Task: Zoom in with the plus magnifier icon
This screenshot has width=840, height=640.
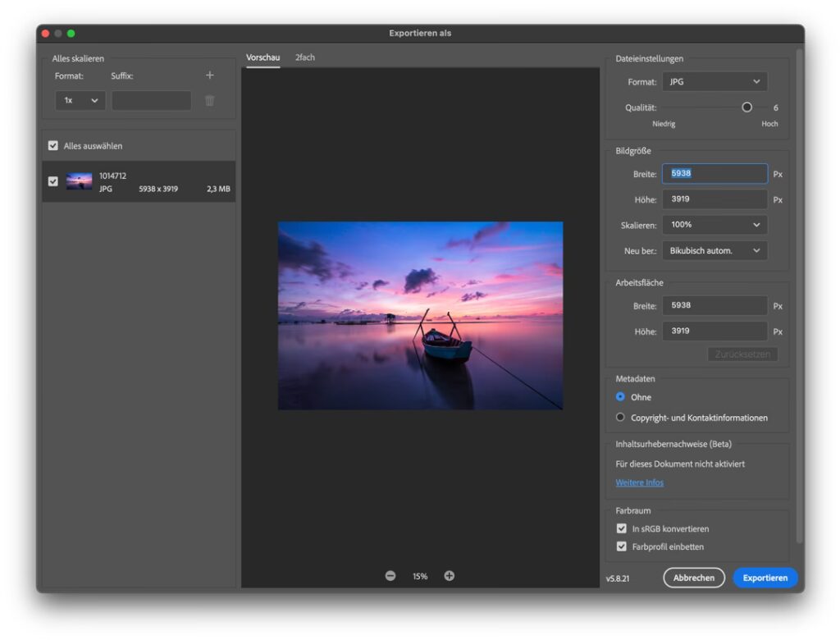Action: pos(450,576)
